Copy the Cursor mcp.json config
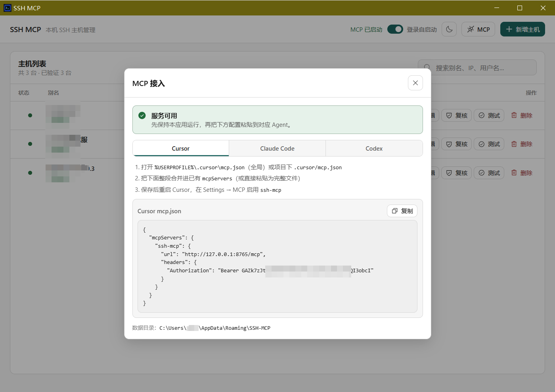555x392 pixels. pyautogui.click(x=402, y=211)
